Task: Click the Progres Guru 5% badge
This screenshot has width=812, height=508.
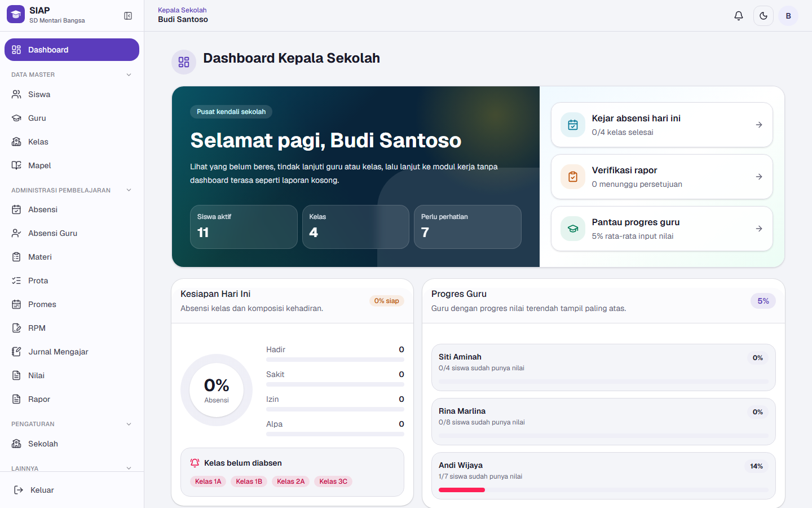Action: point(763,301)
